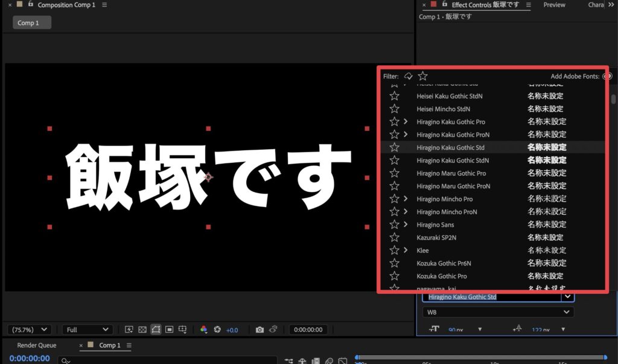Toggle the fast previews icon

[129, 330]
